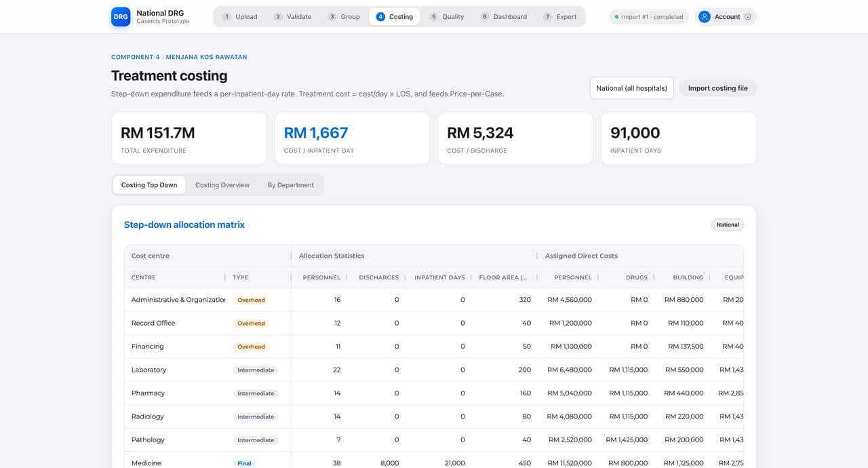Click RM 4,560,000 personnel cost cell
The height and width of the screenshot is (468, 868).
[x=570, y=300]
